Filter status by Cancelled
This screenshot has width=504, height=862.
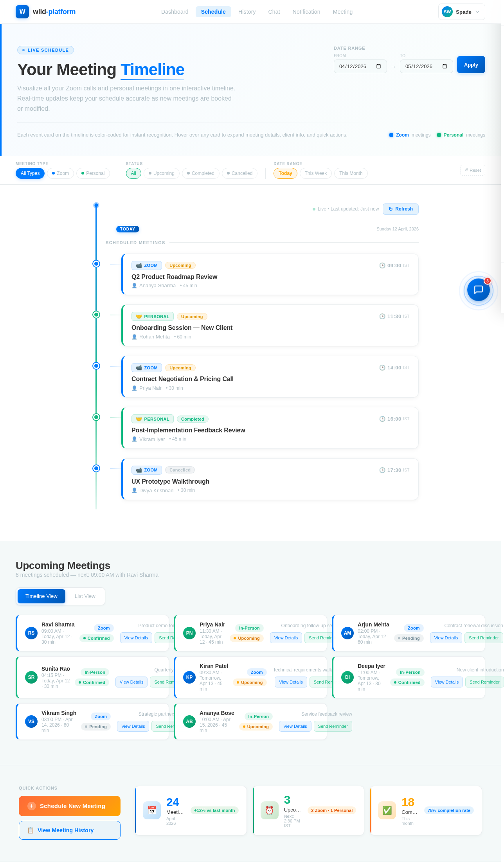pyautogui.click(x=239, y=173)
